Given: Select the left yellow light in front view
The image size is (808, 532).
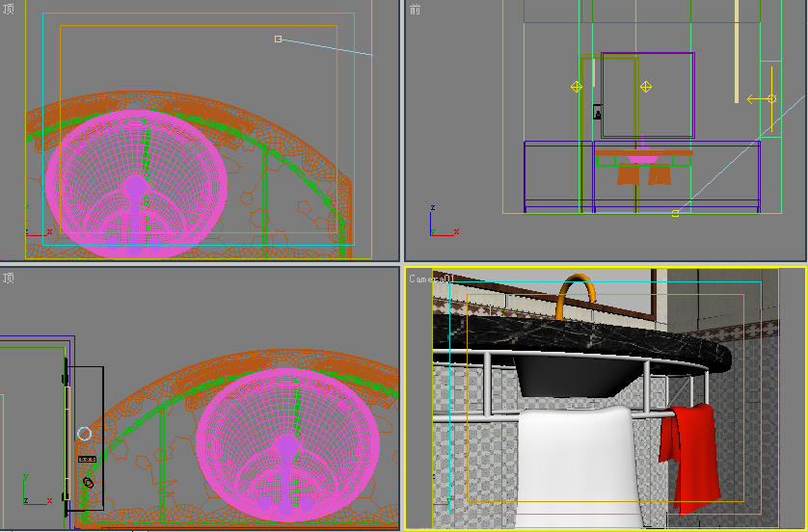Looking at the screenshot, I should click(x=577, y=87).
